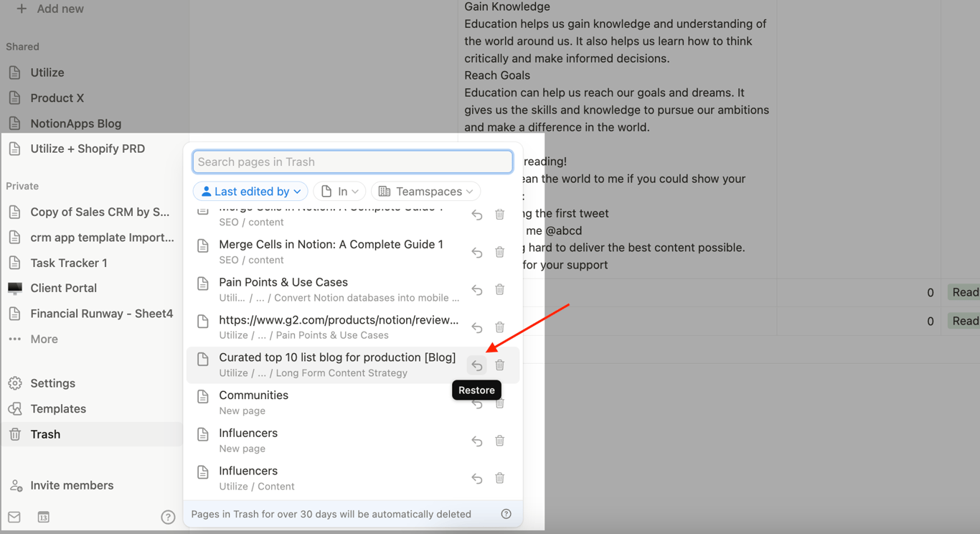Open Influencers title with New page subtitle
The height and width of the screenshot is (534, 980).
(x=248, y=434)
